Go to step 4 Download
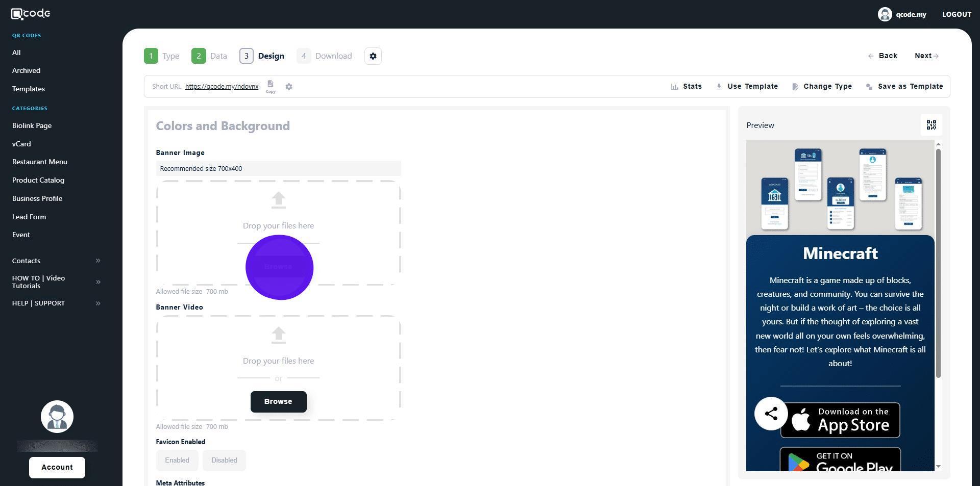The width and height of the screenshot is (980, 486). 325,56
